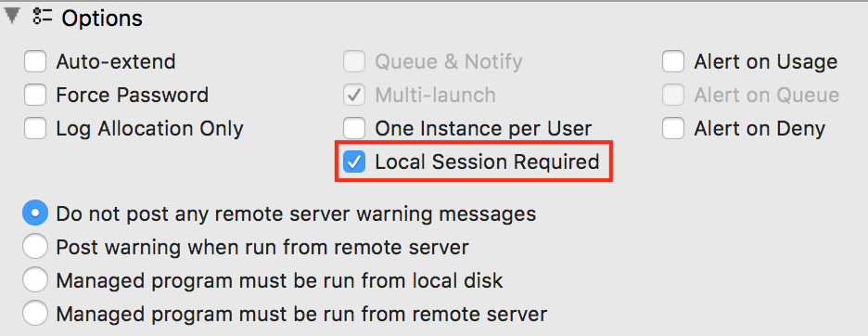Screen dimensions: 868x336
Task: Click the Options list icon
Action: tap(43, 18)
